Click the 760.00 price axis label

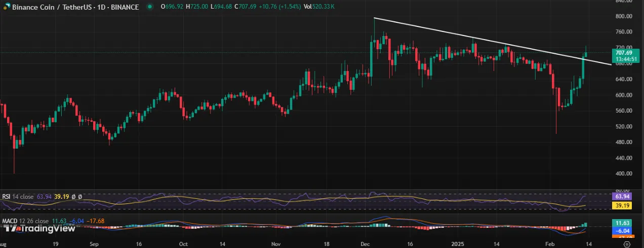pyautogui.click(x=623, y=32)
